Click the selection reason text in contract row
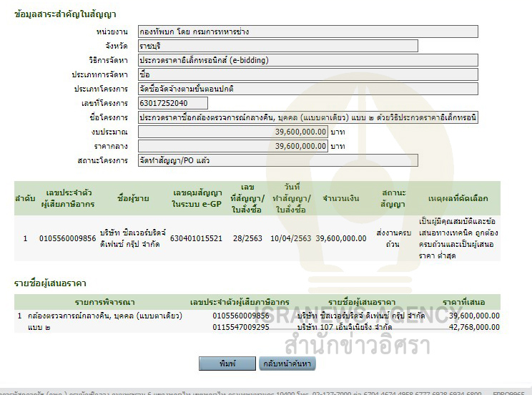 [458, 238]
